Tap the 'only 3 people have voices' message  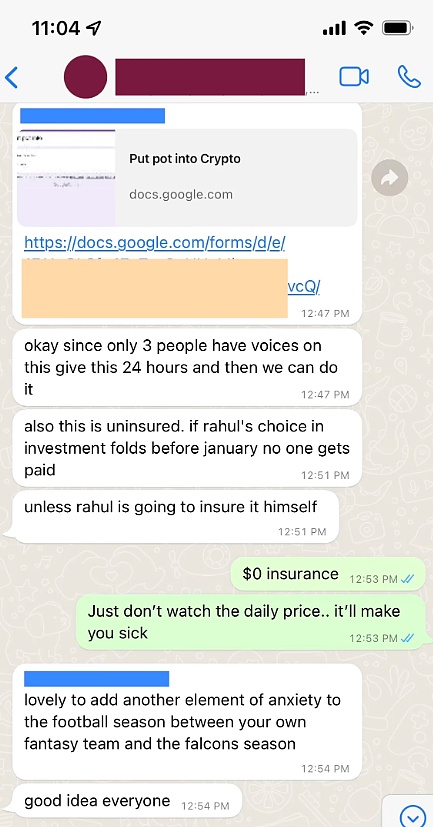pos(187,367)
